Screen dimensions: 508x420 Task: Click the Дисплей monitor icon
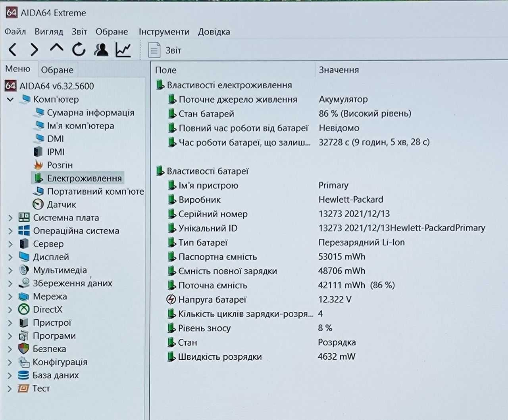click(x=24, y=257)
